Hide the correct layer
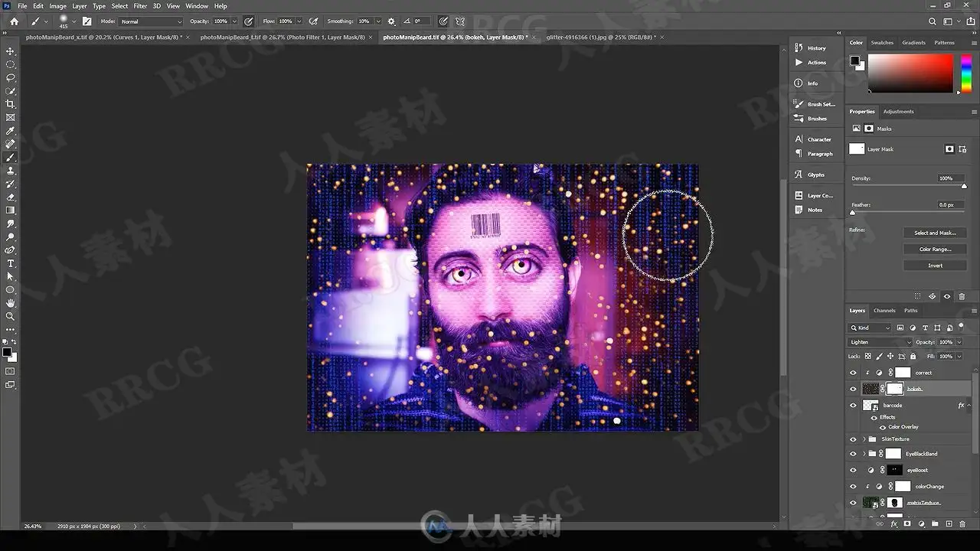 click(x=853, y=373)
